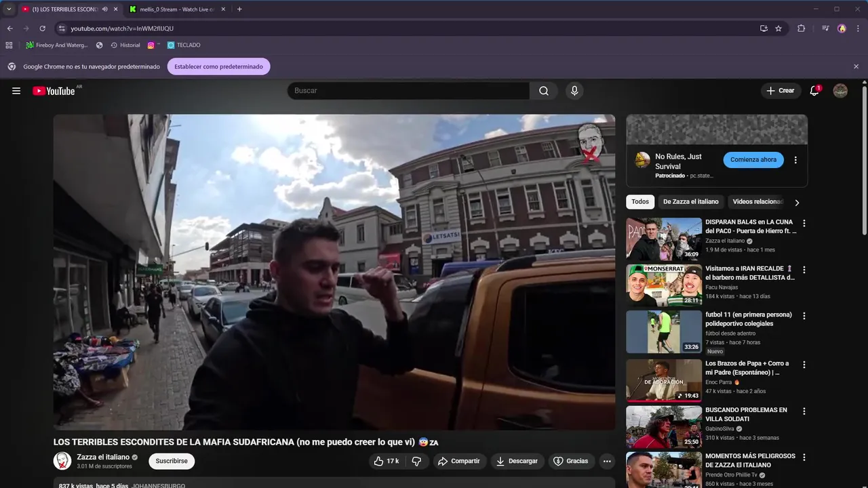Image resolution: width=868 pixels, height=488 pixels.
Task: Open the futbol 11 video thumbnail
Action: [x=664, y=332]
